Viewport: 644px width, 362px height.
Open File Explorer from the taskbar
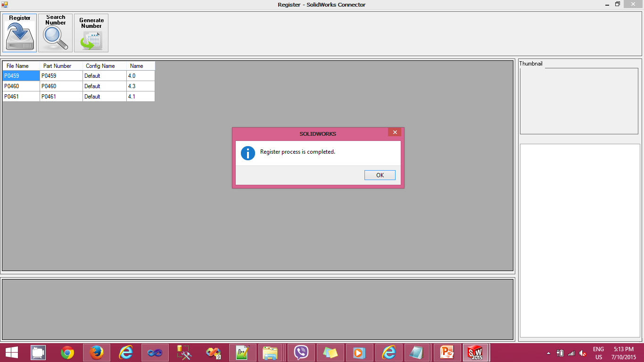271,353
